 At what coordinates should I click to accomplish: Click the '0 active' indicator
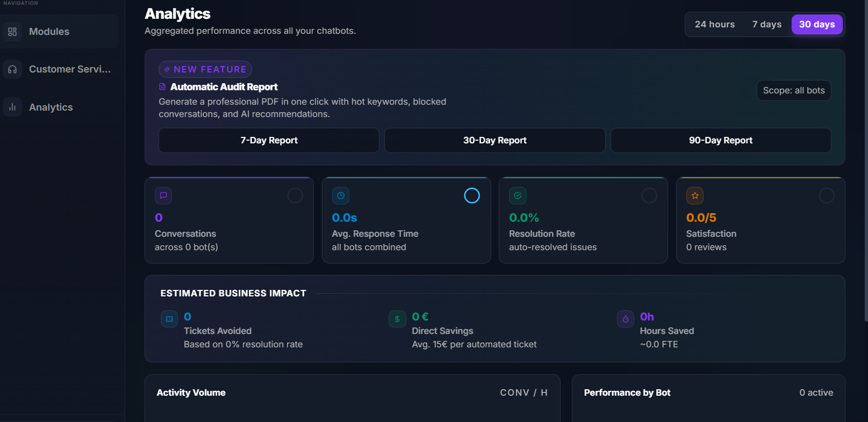point(816,392)
